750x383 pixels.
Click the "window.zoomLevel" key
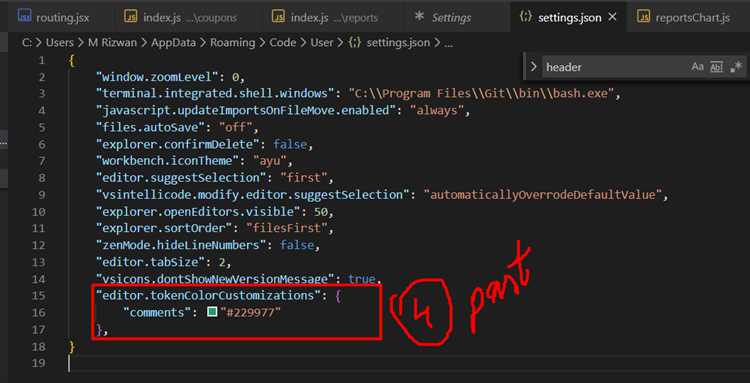click(x=157, y=77)
